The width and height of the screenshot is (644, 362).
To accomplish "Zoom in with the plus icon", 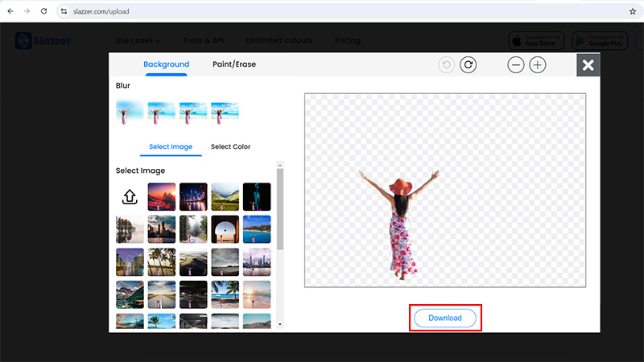I will tap(538, 65).
